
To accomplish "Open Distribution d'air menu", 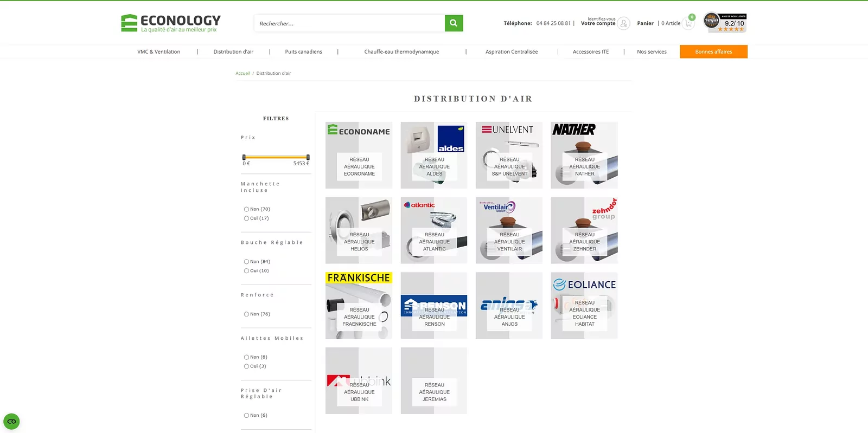I will 233,52.
